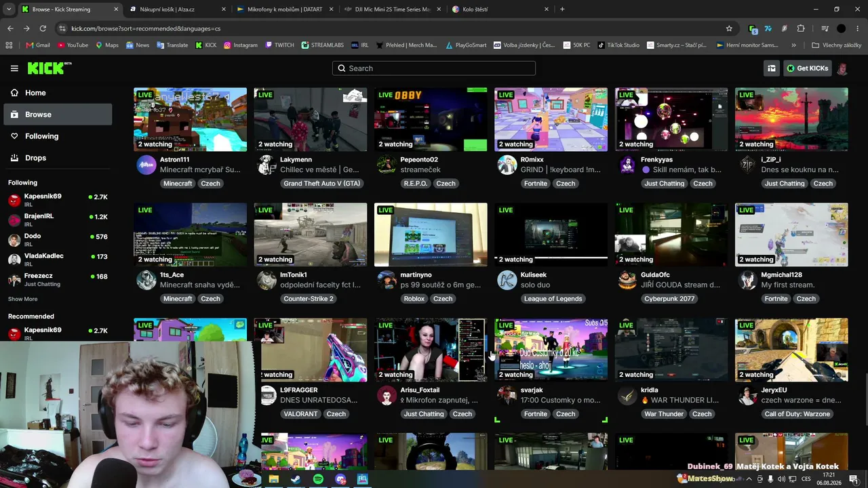Open Steam from the taskbar
This screenshot has height=488, width=868.
pyautogui.click(x=296, y=479)
